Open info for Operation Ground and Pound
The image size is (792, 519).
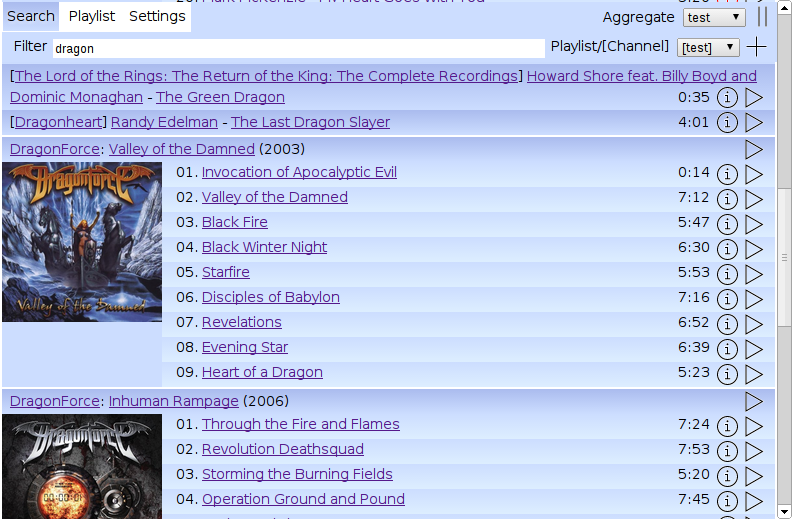[x=727, y=501]
